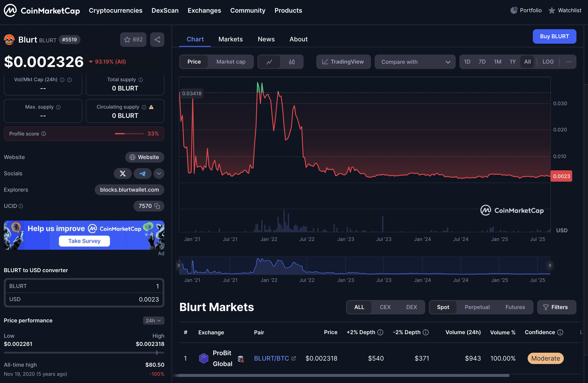Filter markets by Perpetual
This screenshot has height=383, width=588.
[477, 307]
